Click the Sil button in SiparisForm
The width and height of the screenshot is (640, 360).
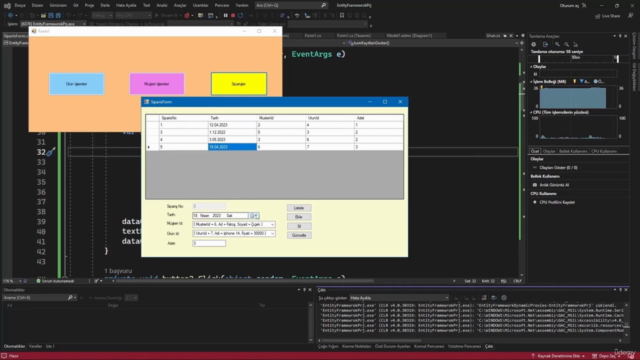(299, 226)
